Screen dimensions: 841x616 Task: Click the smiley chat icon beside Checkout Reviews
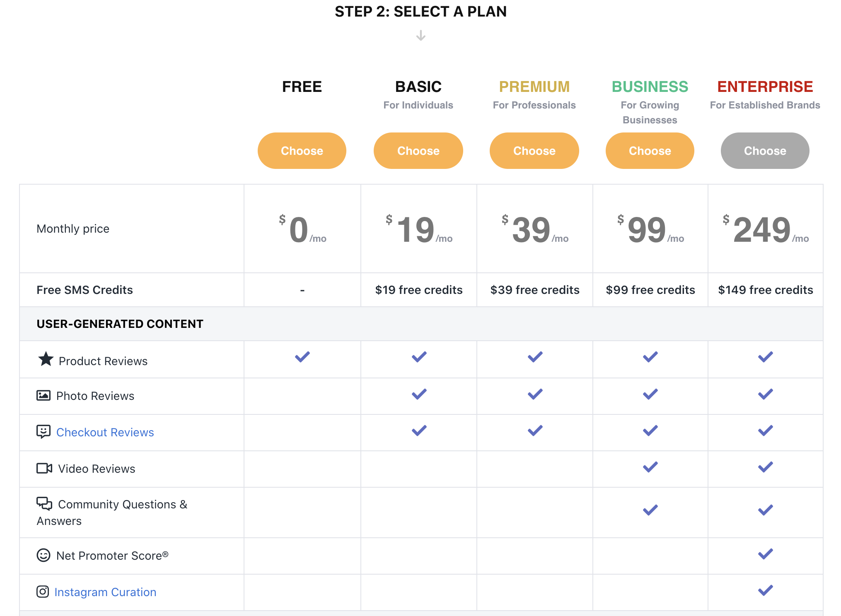[43, 431]
